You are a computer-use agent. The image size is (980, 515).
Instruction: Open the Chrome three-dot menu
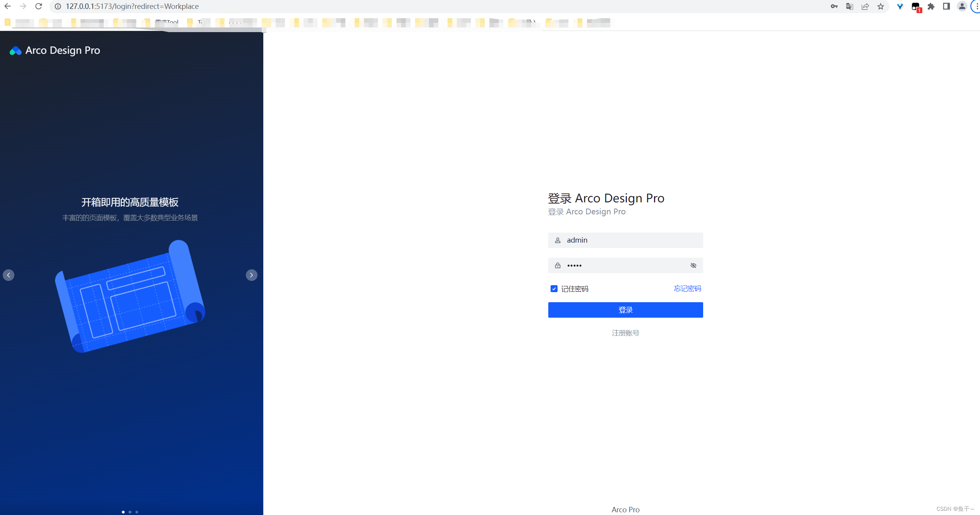[977, 6]
